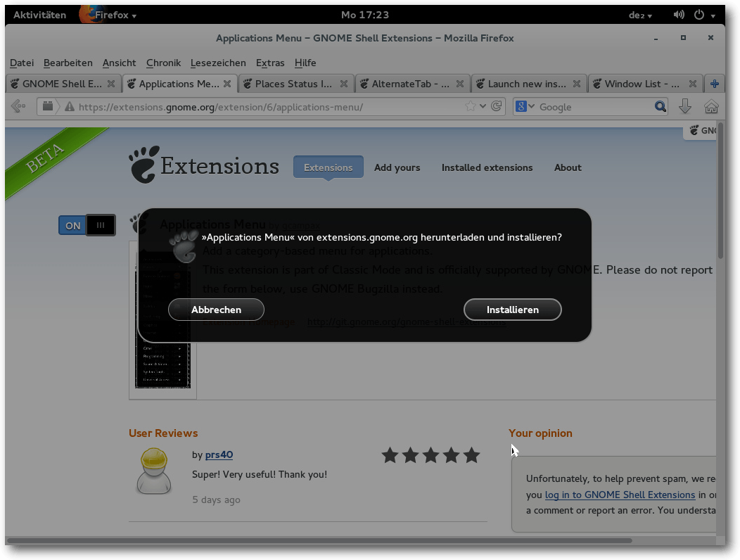Image resolution: width=740 pixels, height=560 pixels.
Task: Click the five-star rating of prs40's review
Action: tap(431, 455)
